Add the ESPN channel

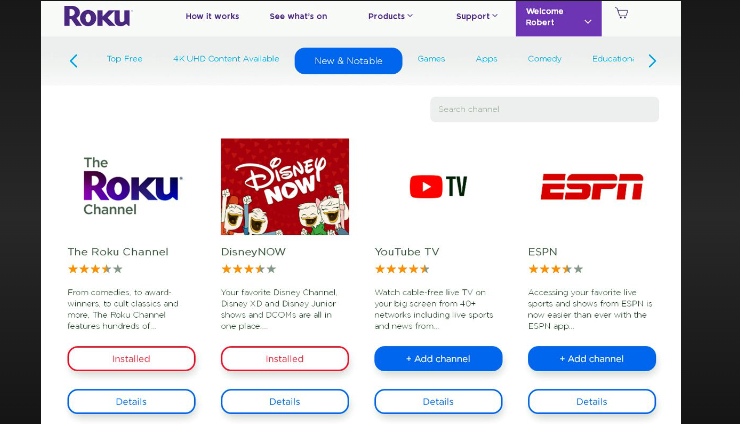(591, 359)
